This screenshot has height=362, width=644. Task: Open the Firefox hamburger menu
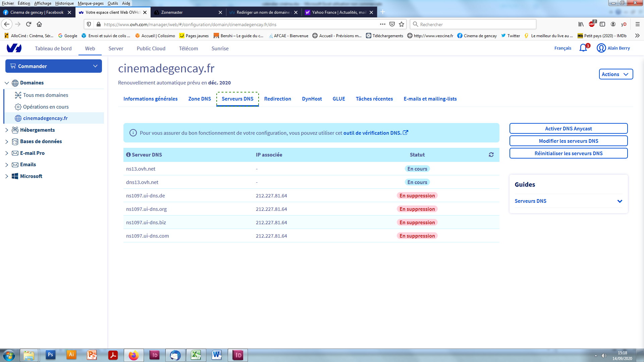pyautogui.click(x=637, y=24)
